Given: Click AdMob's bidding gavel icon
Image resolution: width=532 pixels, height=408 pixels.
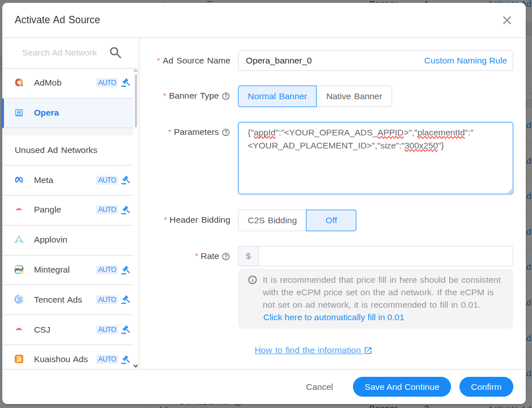Looking at the screenshot, I should 126,83.
